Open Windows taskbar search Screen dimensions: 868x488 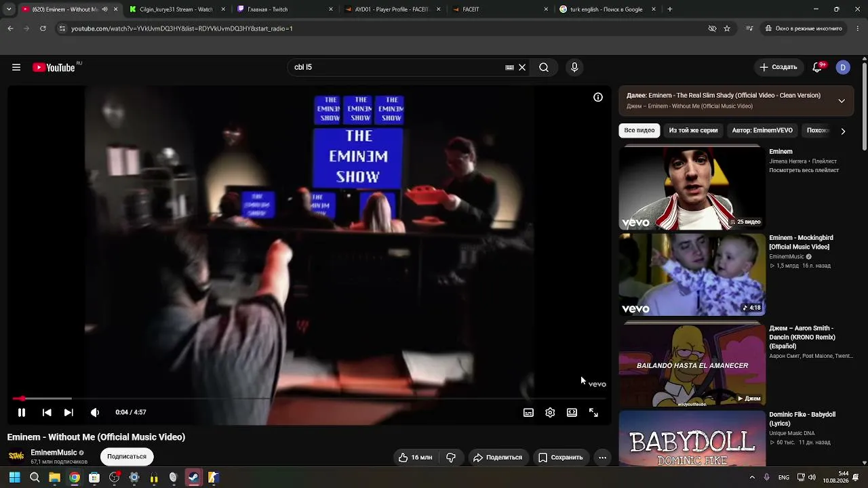click(35, 477)
